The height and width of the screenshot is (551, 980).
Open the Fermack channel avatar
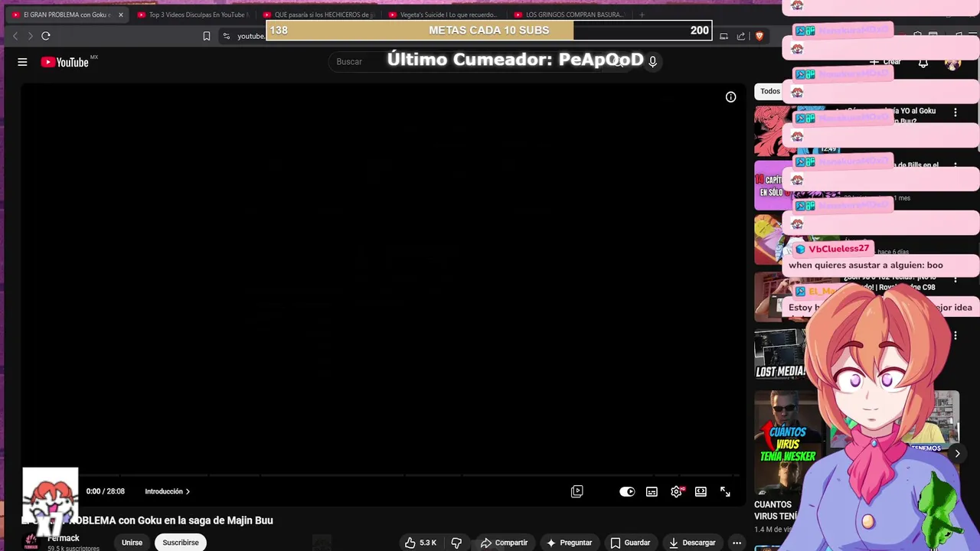coord(31,542)
